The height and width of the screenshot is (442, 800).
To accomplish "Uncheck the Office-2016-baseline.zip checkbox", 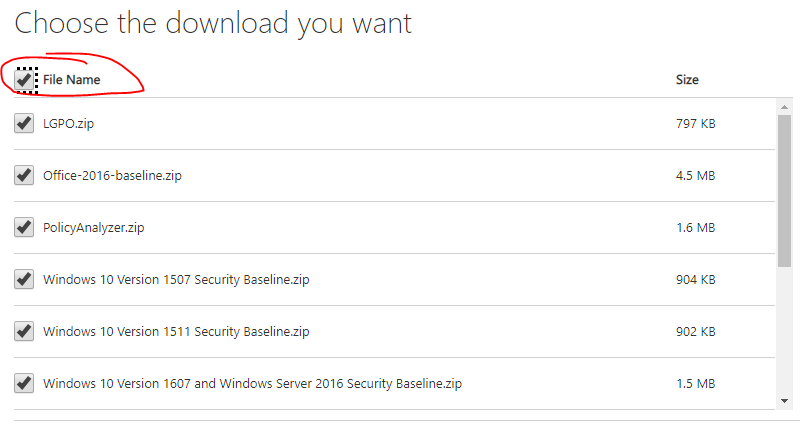I will (23, 176).
